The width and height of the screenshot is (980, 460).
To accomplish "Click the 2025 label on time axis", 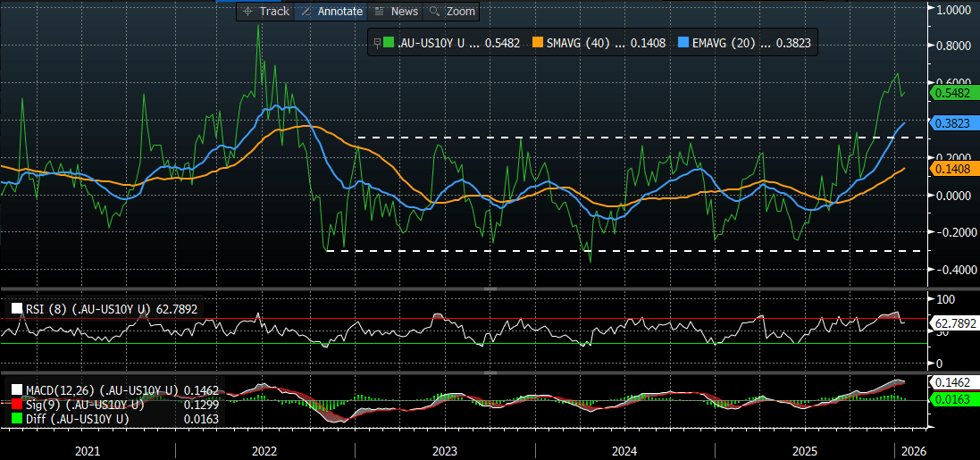I will 805,452.
